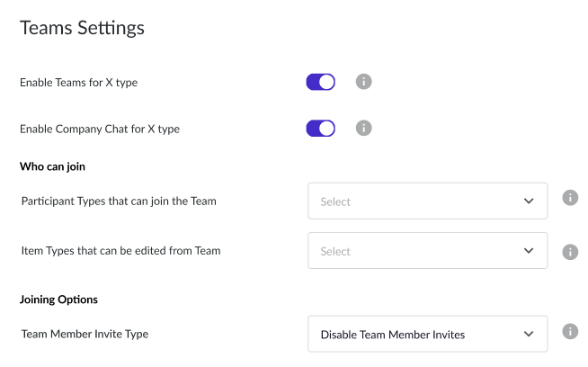The width and height of the screenshot is (588, 367).
Task: Click the Who can join section heading
Action: pos(52,166)
